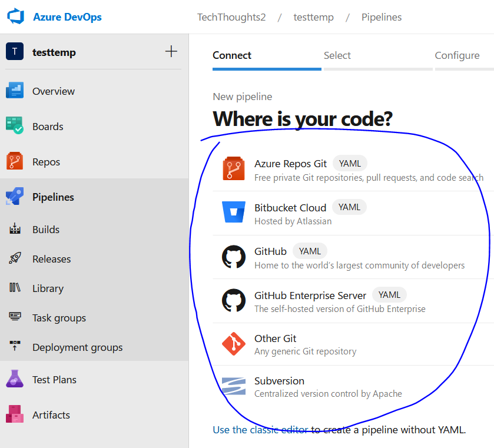Click the GitHub octocat icon in GitHub row
494x448 pixels.
click(x=233, y=257)
